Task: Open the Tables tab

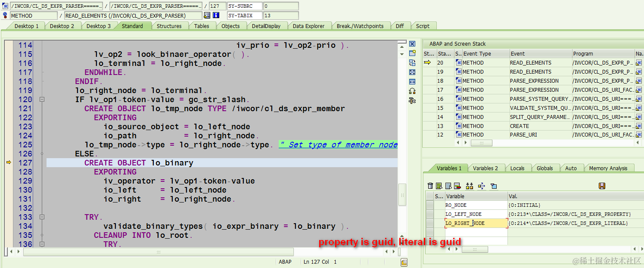Action: [201, 26]
